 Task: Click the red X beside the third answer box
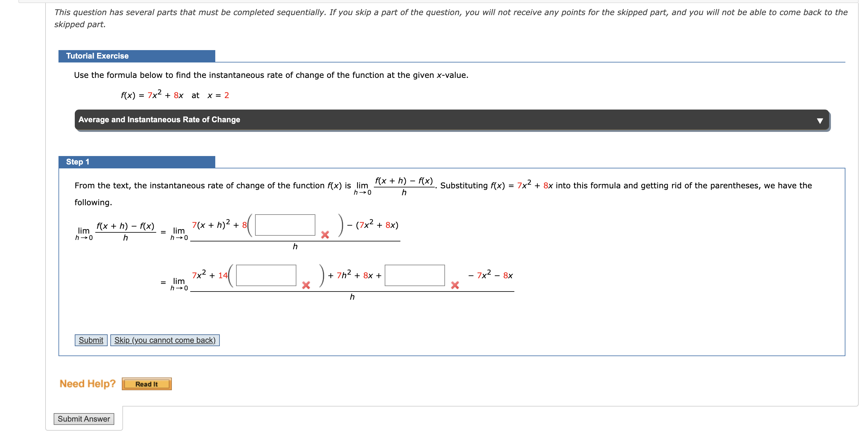[x=455, y=285]
